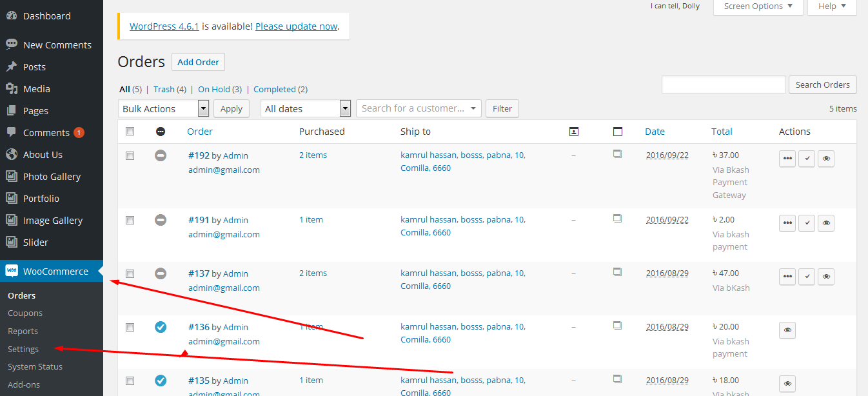The width and height of the screenshot is (868, 396).
Task: Click the New Comments speech bubble icon
Action: pos(12,45)
